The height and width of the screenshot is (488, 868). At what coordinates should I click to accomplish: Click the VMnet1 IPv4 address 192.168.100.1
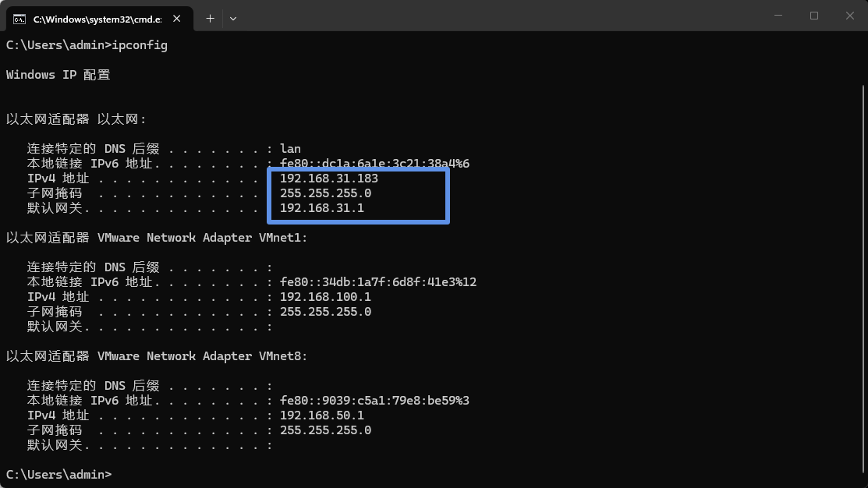point(325,297)
